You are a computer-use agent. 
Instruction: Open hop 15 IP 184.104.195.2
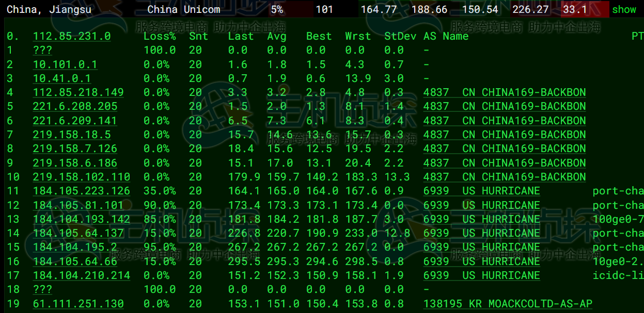click(x=75, y=247)
